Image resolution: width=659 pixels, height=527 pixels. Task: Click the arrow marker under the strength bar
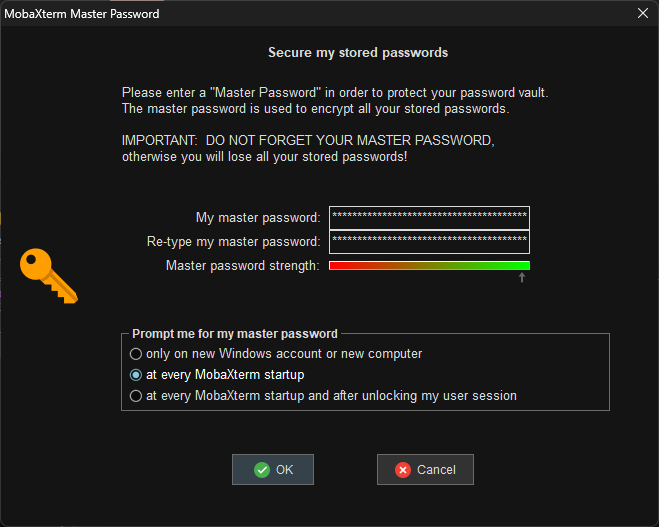tap(521, 277)
